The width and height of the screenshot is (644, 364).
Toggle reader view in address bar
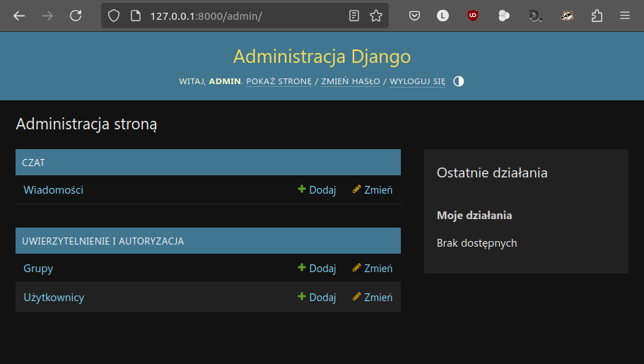pyautogui.click(x=354, y=16)
